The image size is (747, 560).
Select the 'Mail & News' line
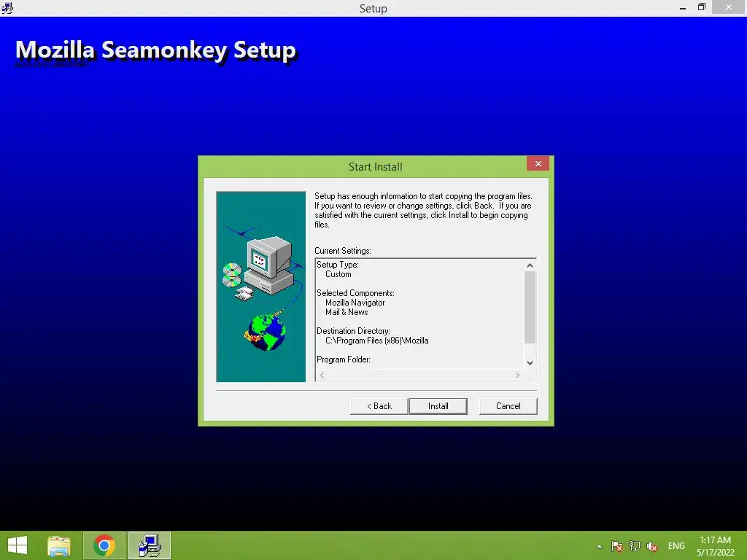[x=347, y=312]
